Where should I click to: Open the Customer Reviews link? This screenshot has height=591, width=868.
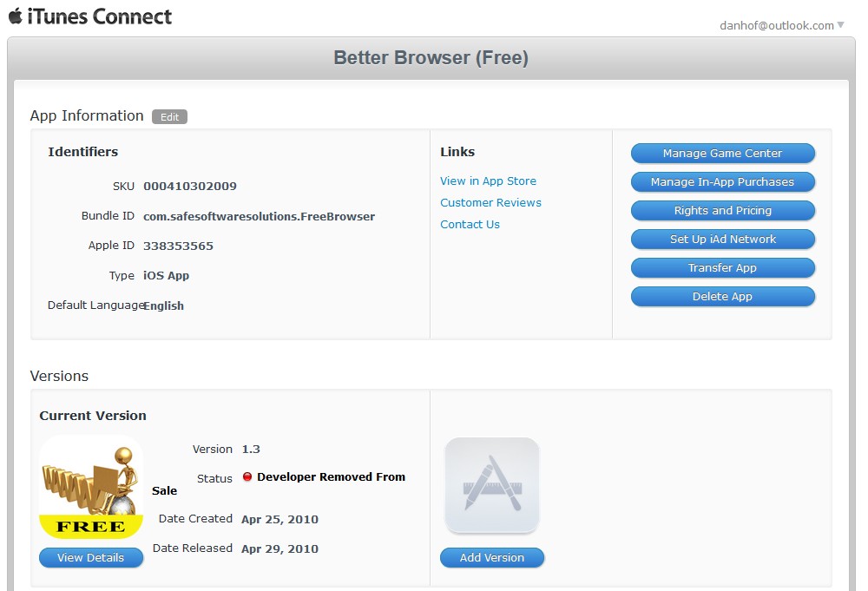[x=490, y=202]
